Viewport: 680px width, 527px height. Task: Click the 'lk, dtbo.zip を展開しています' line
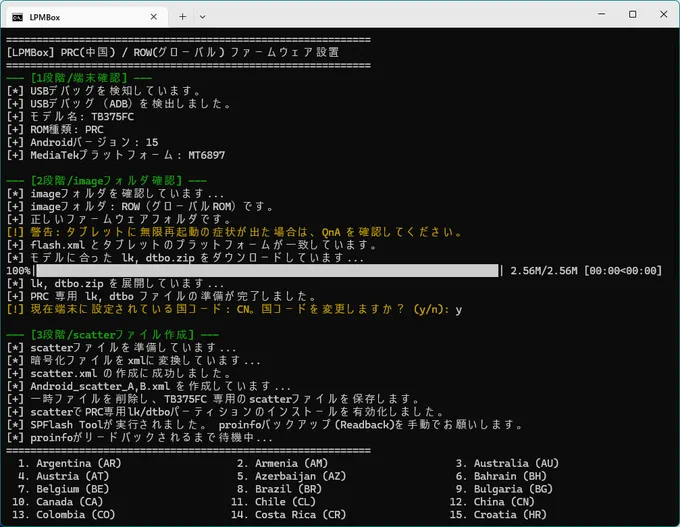115,284
